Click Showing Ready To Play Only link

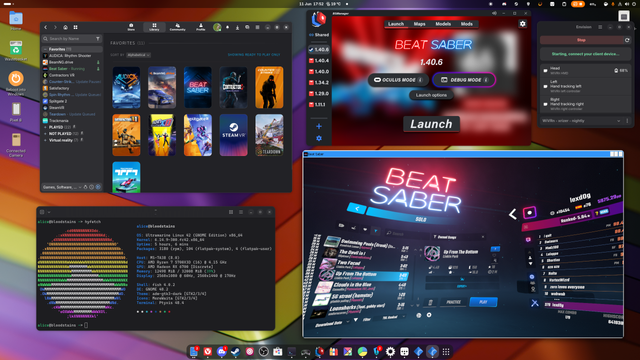click(x=254, y=55)
